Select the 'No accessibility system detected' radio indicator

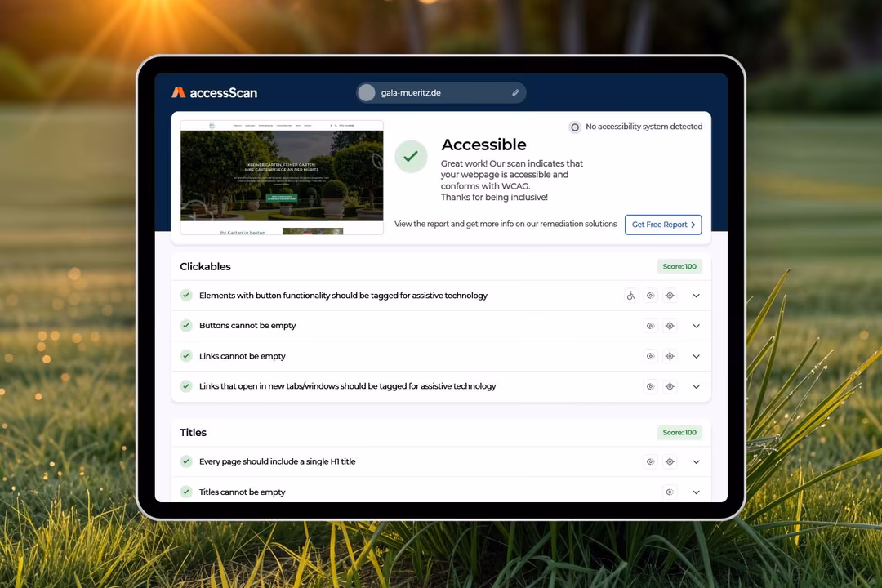574,127
